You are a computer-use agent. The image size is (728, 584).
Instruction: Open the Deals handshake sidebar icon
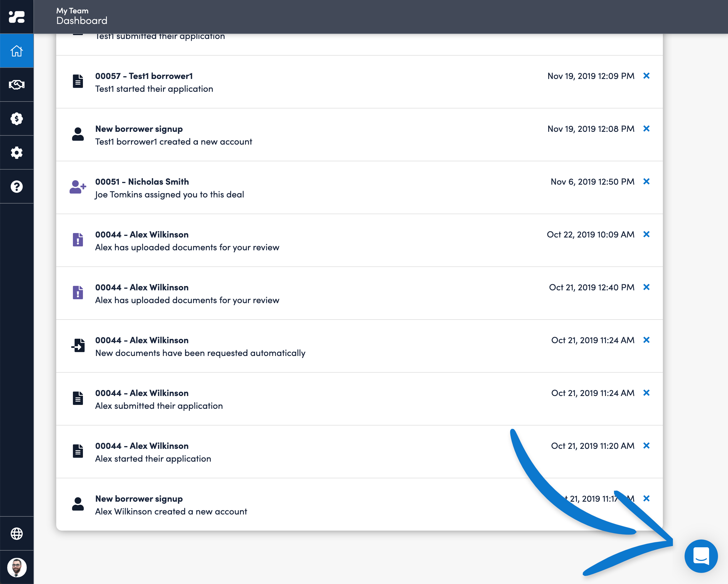(16, 85)
